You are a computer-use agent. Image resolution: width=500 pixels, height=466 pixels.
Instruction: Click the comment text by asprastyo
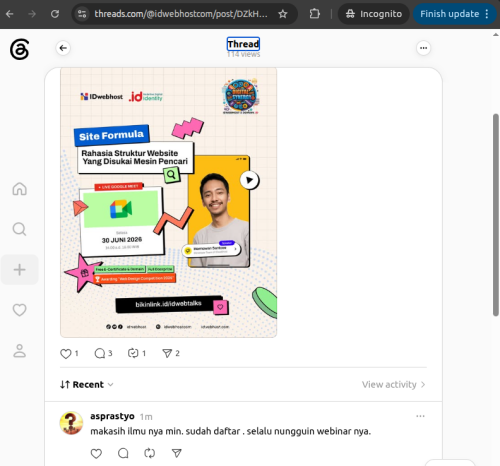230,431
